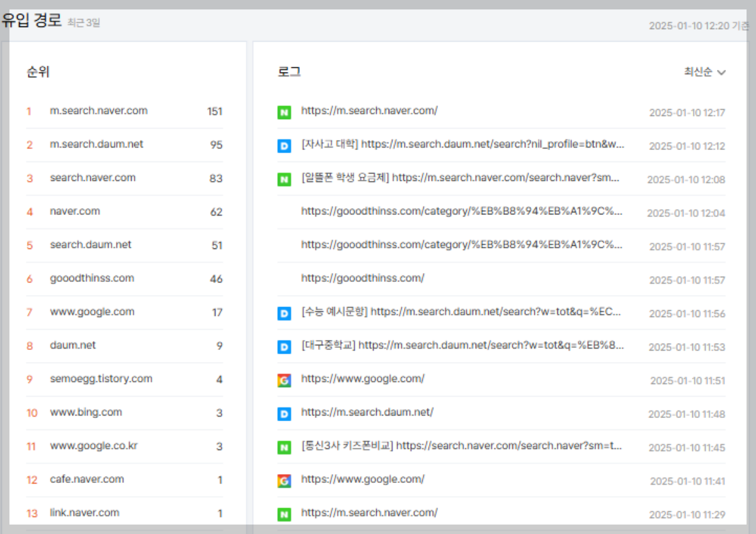Click the 95 visit count for m.search.daum.net
The width and height of the screenshot is (756, 534).
click(216, 144)
